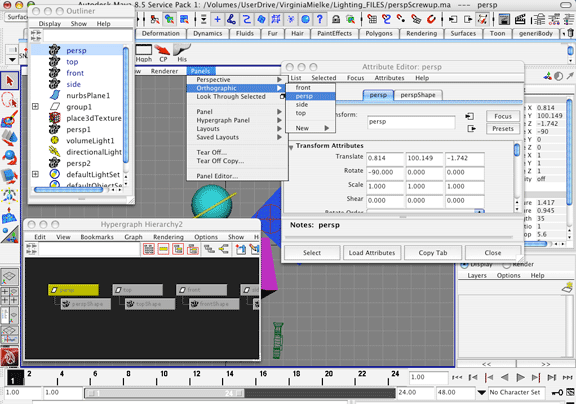Image resolution: width=576 pixels, height=404 pixels.
Task: Click the Translate X input field
Action: [x=385, y=158]
